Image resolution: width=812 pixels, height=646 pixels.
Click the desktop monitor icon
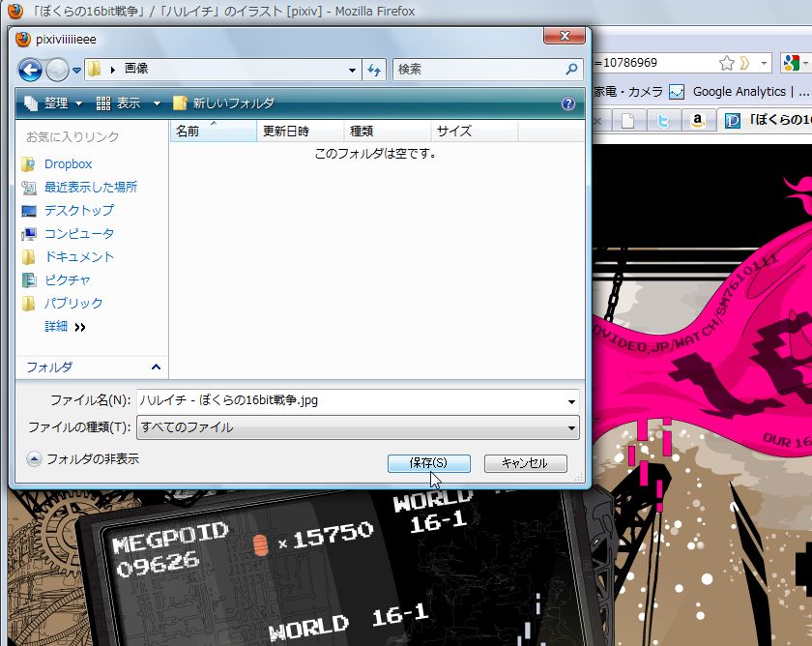pos(28,211)
